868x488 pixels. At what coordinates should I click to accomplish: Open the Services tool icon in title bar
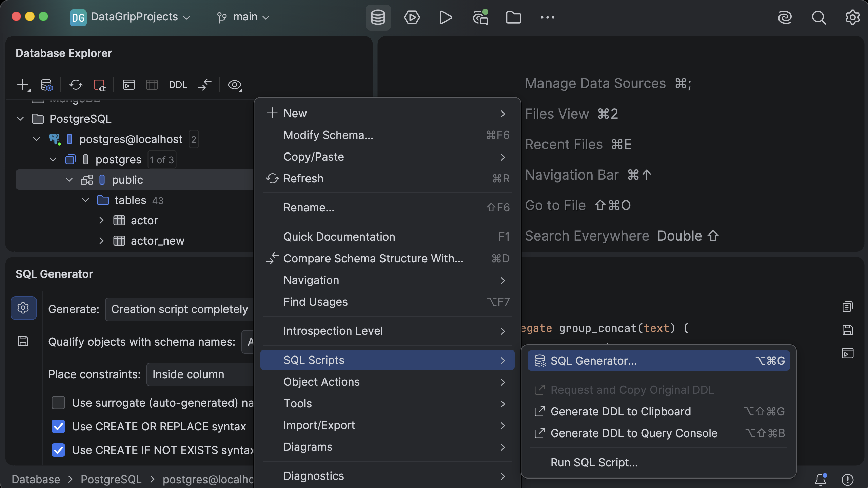click(412, 17)
